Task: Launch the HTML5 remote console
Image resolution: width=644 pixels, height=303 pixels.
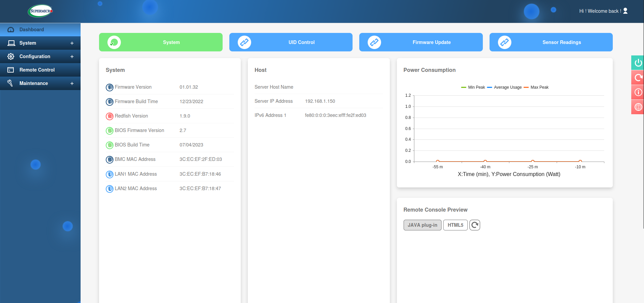Action: pyautogui.click(x=455, y=225)
